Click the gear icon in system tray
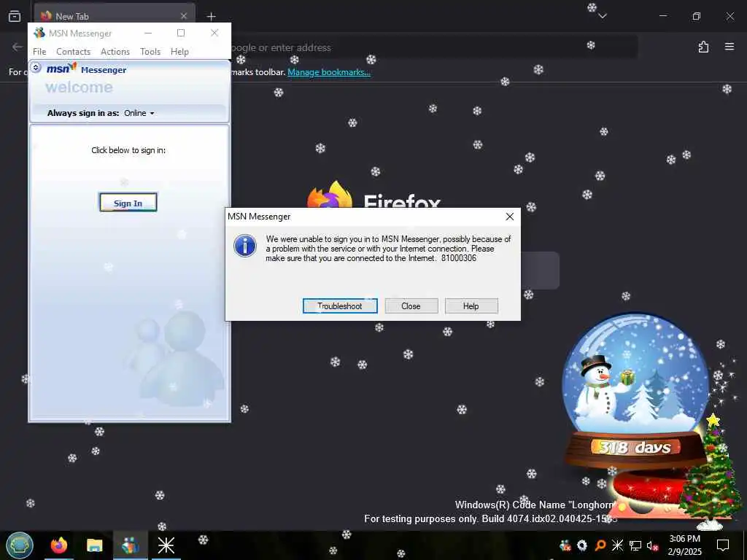This screenshot has width=747, height=560. tap(581, 545)
